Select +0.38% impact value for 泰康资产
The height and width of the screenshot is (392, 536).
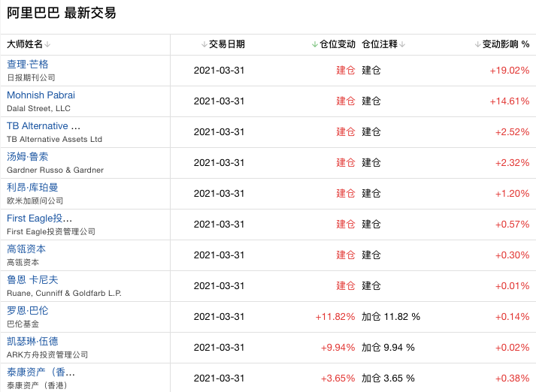513,378
